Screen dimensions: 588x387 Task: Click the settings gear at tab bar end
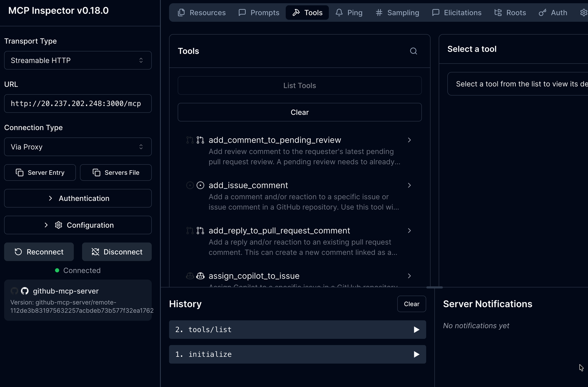click(584, 13)
